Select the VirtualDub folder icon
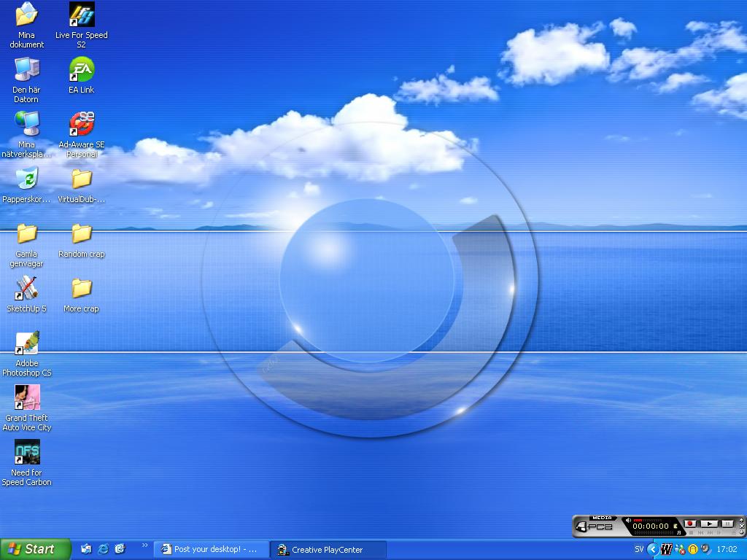Image resolution: width=747 pixels, height=560 pixels. (82, 184)
